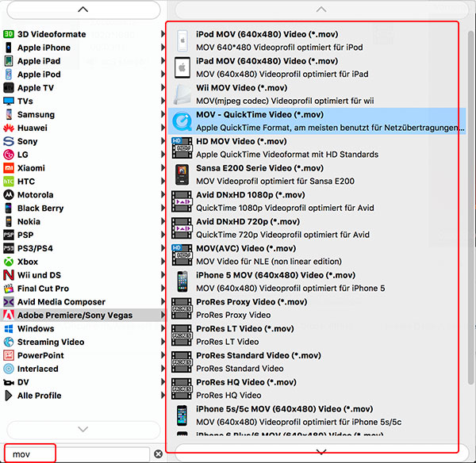Image resolution: width=476 pixels, height=463 pixels.
Task: Select the PS3/PS4 category
Action: [83, 248]
